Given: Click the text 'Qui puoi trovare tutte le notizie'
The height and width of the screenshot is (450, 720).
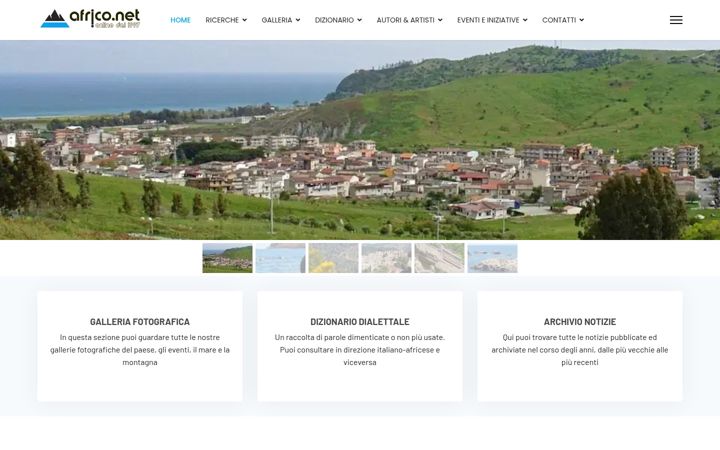Looking at the screenshot, I should click(x=554, y=337).
